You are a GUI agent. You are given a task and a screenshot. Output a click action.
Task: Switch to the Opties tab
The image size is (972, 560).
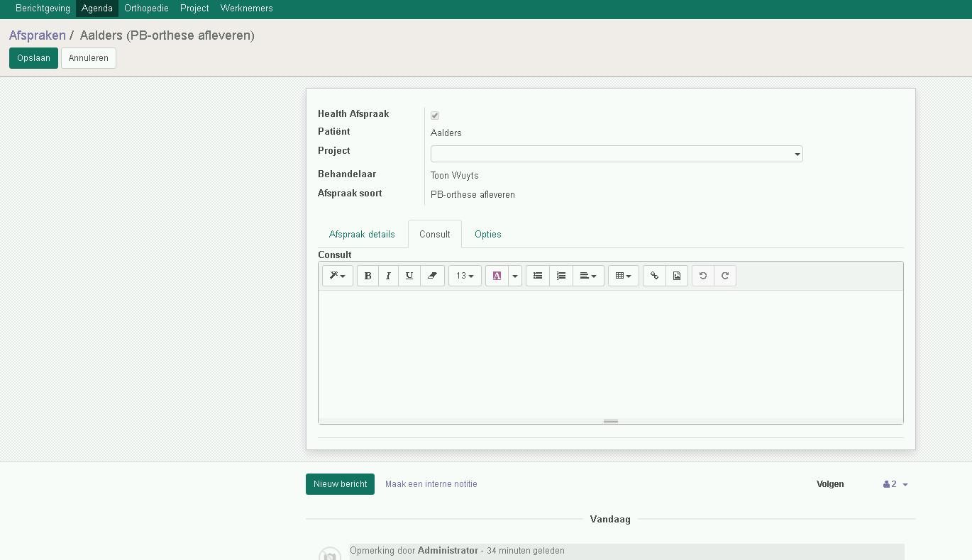click(x=488, y=234)
